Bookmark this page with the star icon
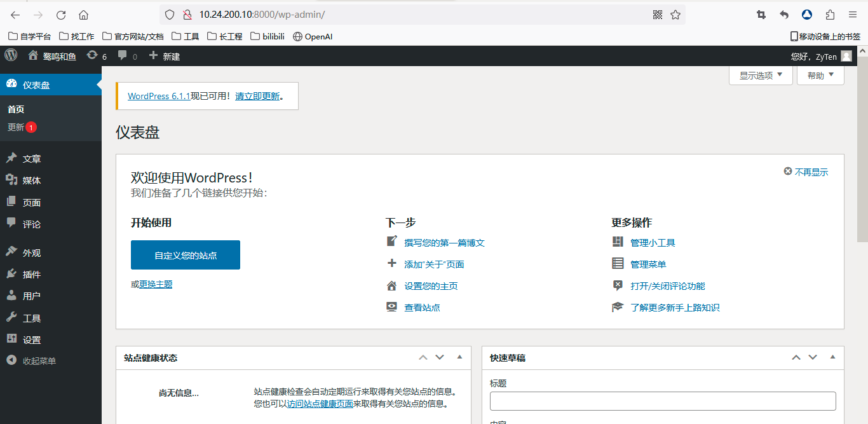 (675, 15)
